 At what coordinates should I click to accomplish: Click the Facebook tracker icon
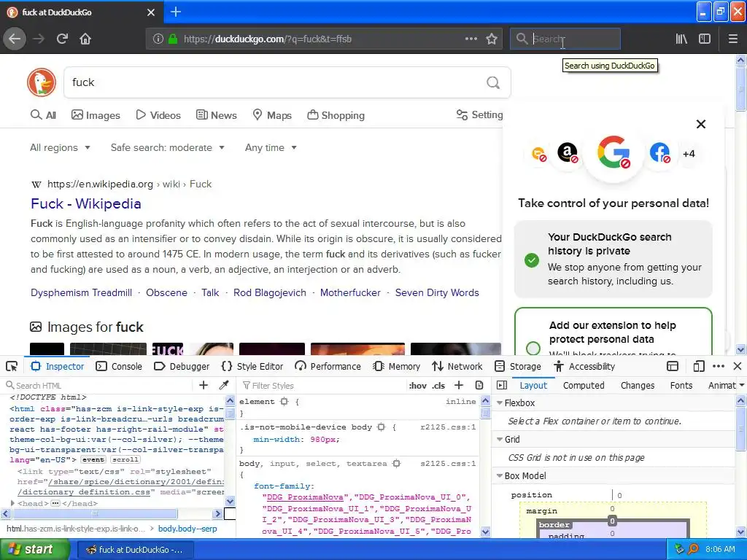pyautogui.click(x=659, y=153)
